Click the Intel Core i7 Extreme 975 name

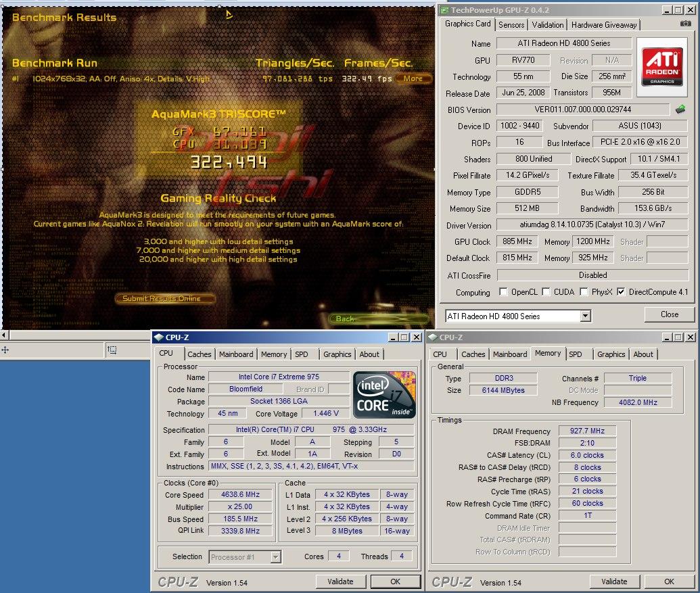click(x=279, y=377)
